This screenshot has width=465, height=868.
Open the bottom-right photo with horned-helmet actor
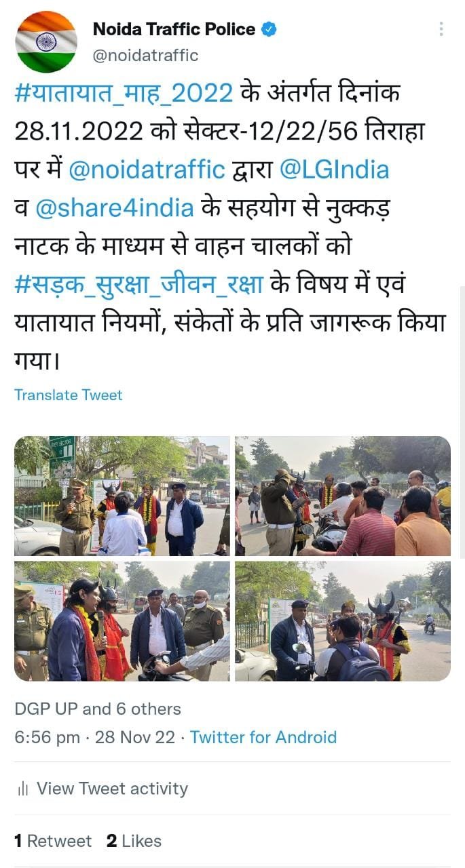click(343, 620)
